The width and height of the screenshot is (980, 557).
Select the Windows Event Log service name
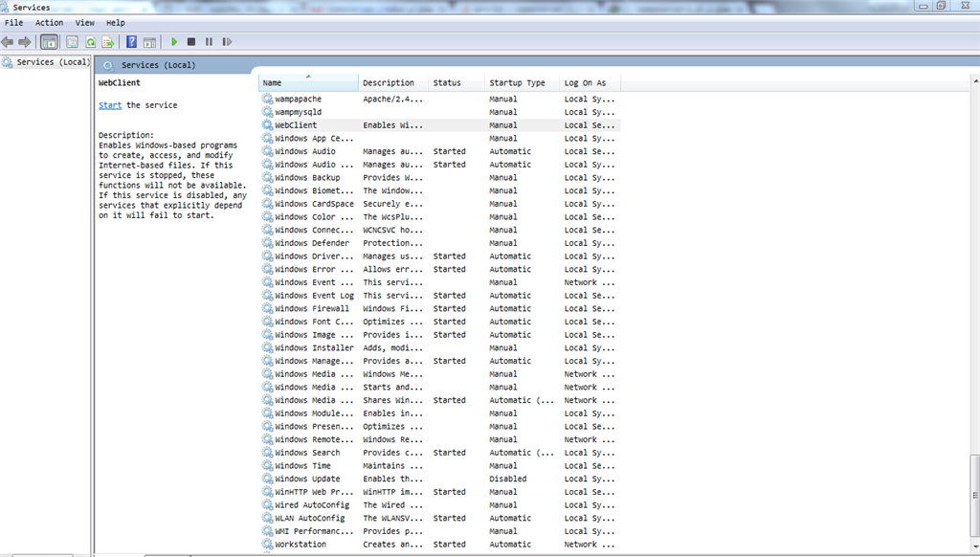[x=314, y=295]
